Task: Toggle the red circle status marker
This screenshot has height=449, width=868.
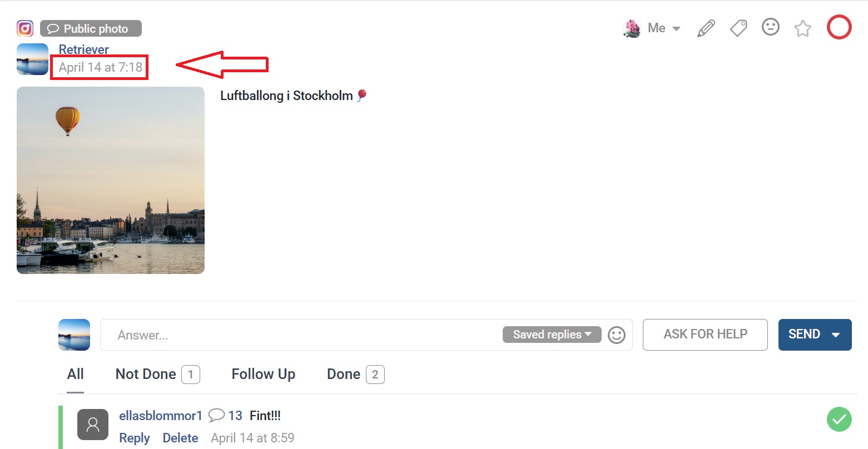Action: pos(839,27)
